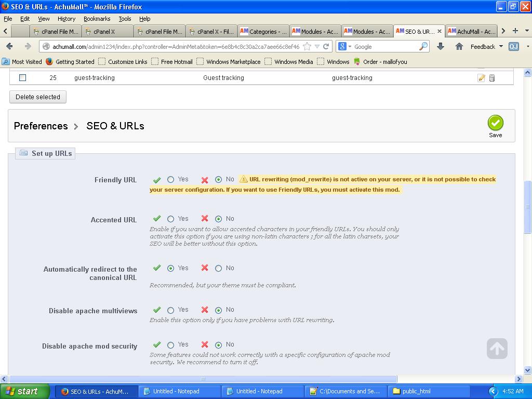Go to the Firefox Home icon
The height and width of the screenshot is (399, 532).
pos(459,46)
